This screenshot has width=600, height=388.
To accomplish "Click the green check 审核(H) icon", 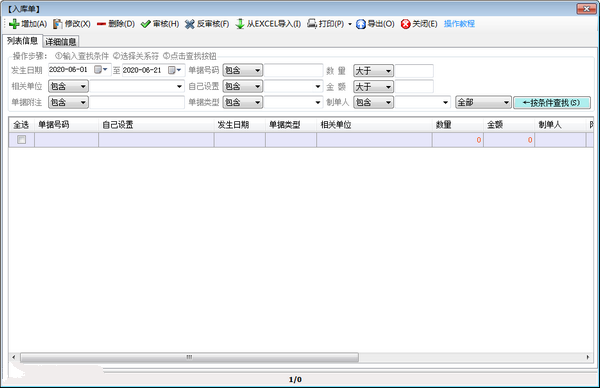I will (145, 24).
